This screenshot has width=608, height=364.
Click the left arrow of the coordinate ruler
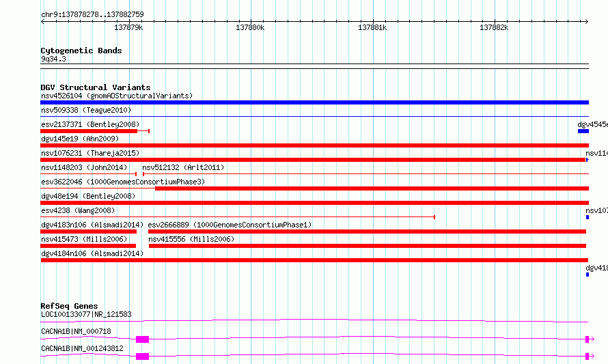[42, 21]
